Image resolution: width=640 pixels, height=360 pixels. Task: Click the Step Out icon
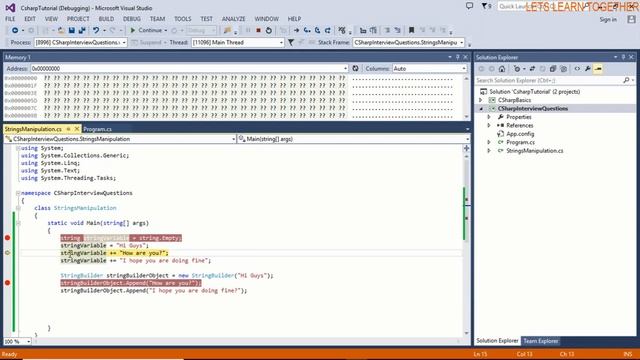click(327, 30)
